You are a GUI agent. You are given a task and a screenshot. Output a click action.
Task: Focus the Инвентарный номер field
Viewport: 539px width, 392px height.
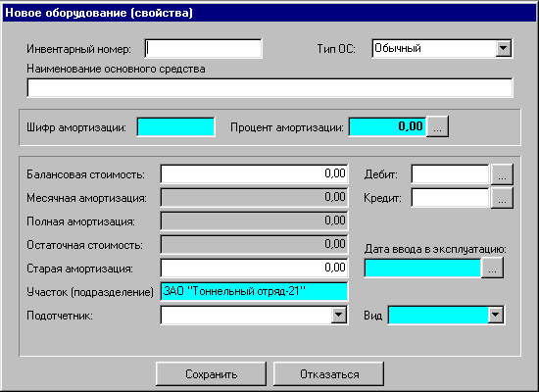click(x=203, y=48)
